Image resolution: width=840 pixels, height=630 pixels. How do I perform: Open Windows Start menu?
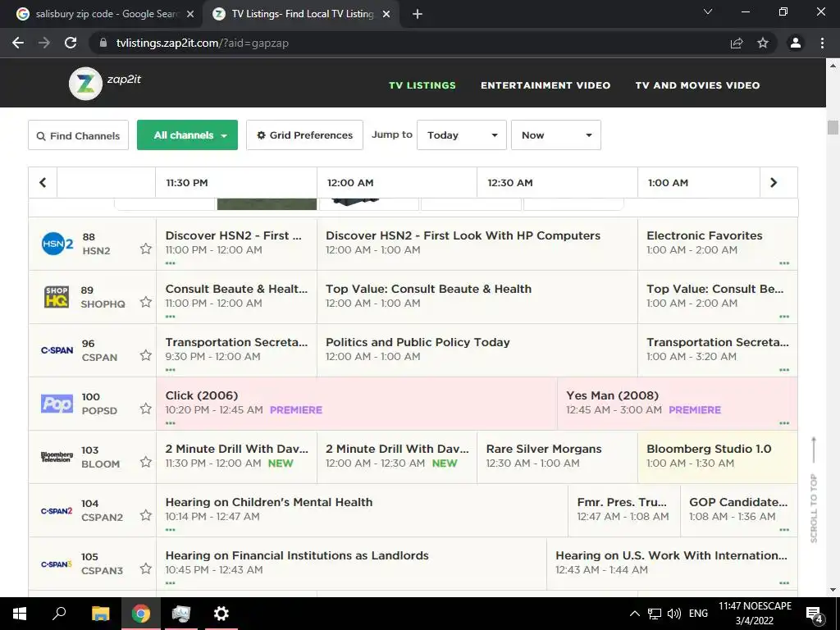(20, 614)
